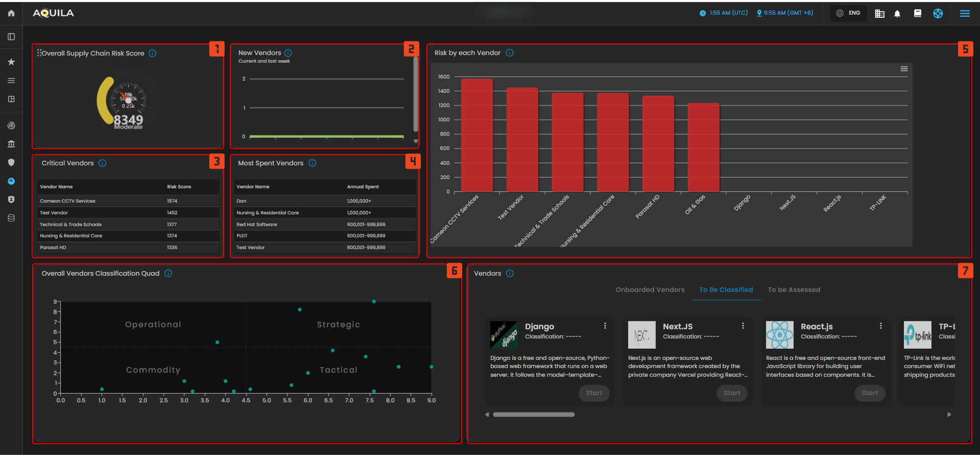Click the radar target sidebar icon

click(x=11, y=126)
